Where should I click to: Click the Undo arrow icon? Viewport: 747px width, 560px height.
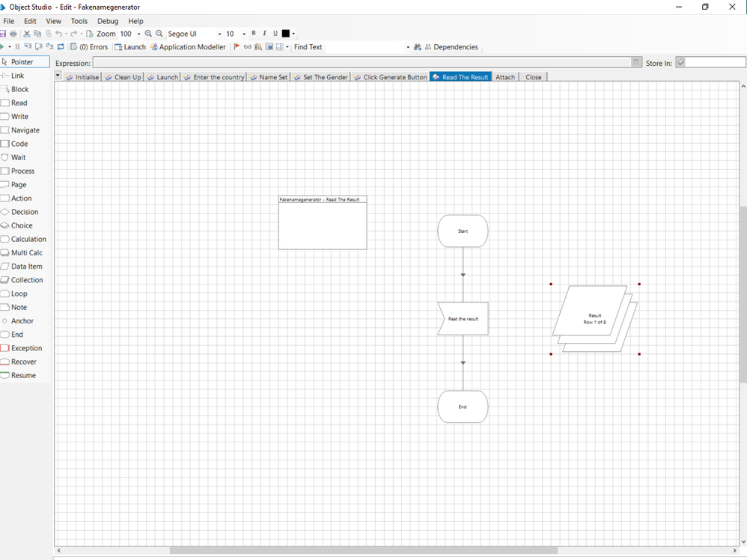(x=58, y=34)
